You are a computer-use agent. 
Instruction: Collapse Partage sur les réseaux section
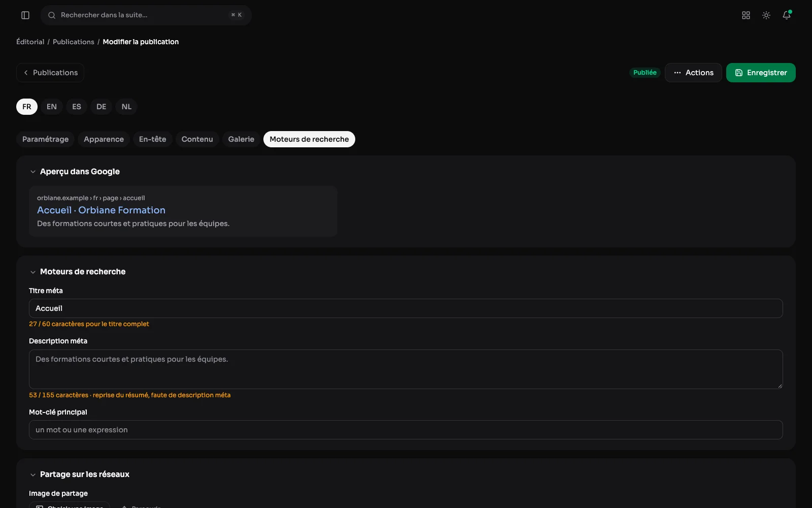(33, 474)
